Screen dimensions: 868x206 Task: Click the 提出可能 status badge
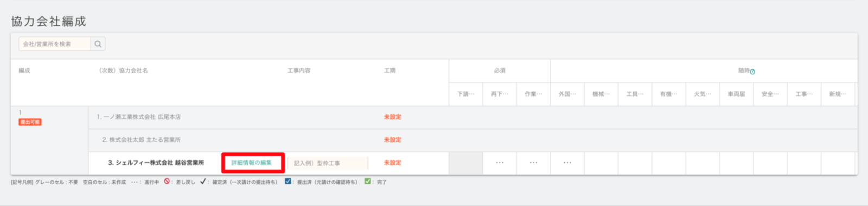point(30,122)
